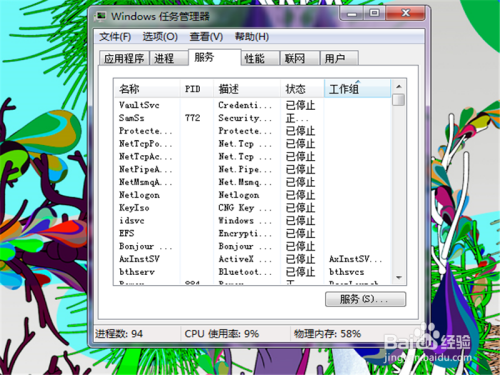Switch to the 应用程序 tab
Viewport: 500px width, 375px height.
[124, 58]
